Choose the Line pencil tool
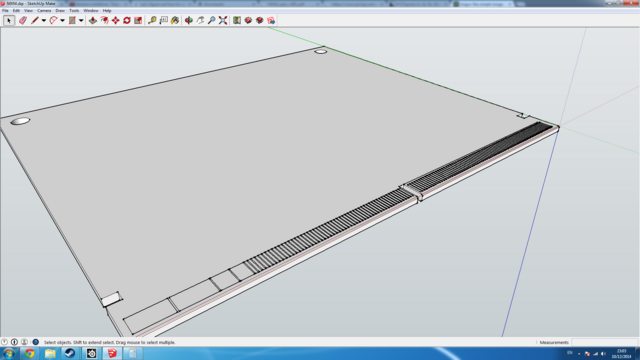This screenshot has height=360, width=640. coord(35,20)
